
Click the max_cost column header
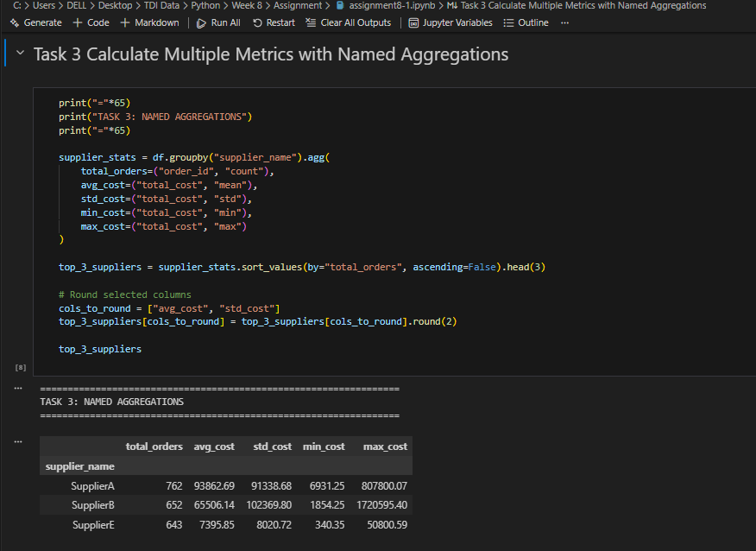385,446
